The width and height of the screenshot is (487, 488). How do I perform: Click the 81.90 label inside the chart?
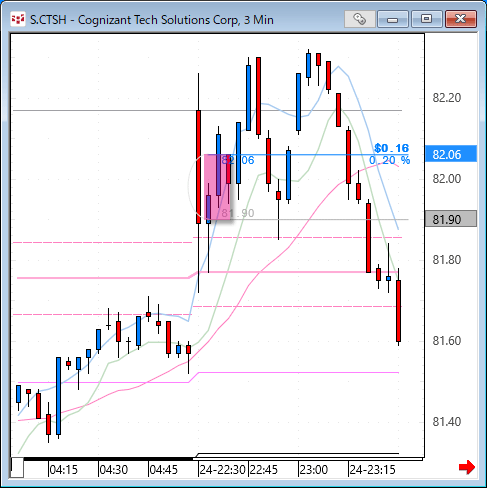[x=238, y=213]
